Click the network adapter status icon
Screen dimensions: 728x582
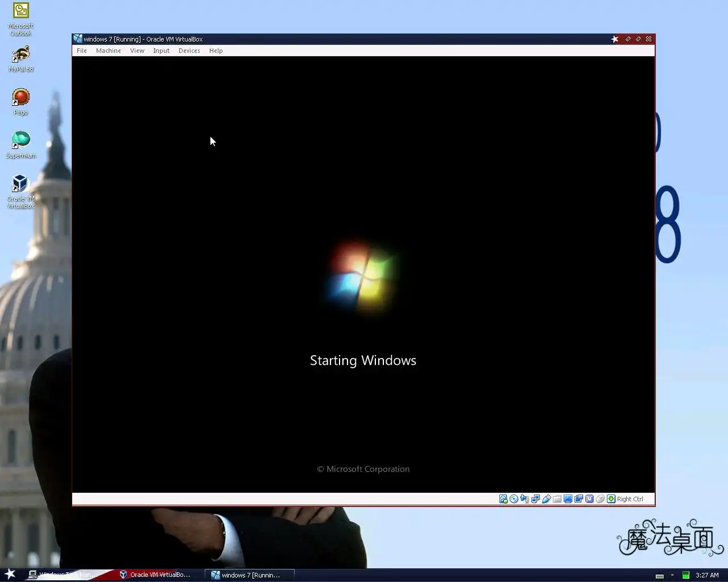click(x=536, y=499)
